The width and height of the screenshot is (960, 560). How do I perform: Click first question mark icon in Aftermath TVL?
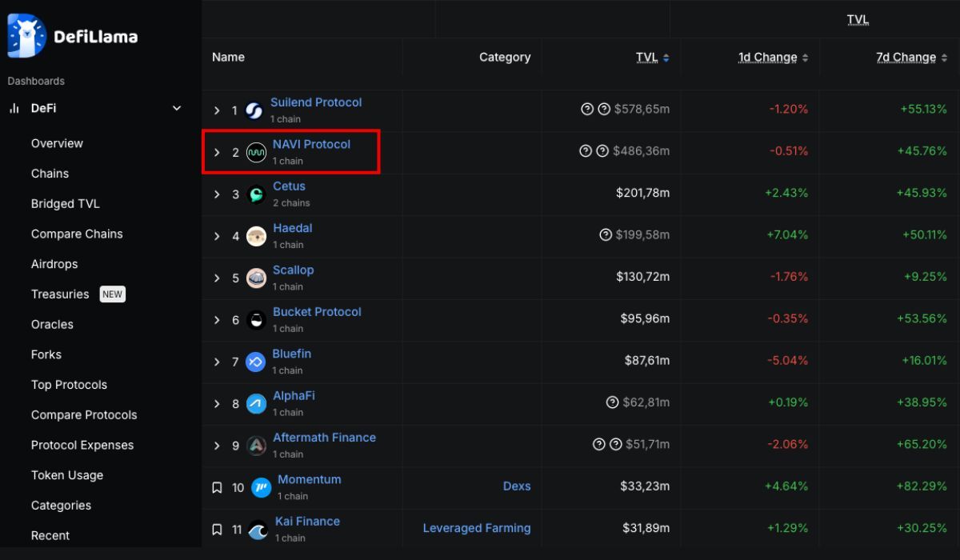(x=598, y=444)
